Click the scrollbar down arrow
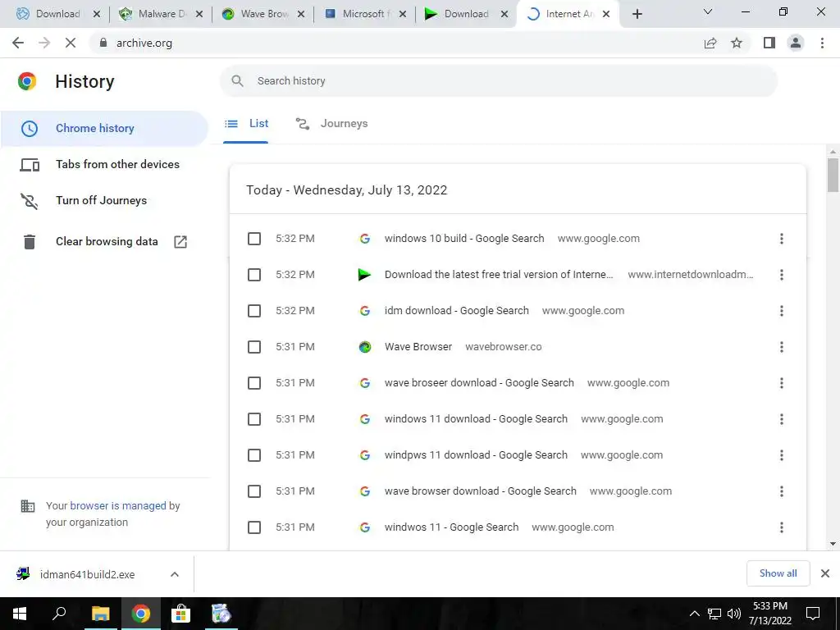Image resolution: width=840 pixels, height=630 pixels. click(833, 544)
